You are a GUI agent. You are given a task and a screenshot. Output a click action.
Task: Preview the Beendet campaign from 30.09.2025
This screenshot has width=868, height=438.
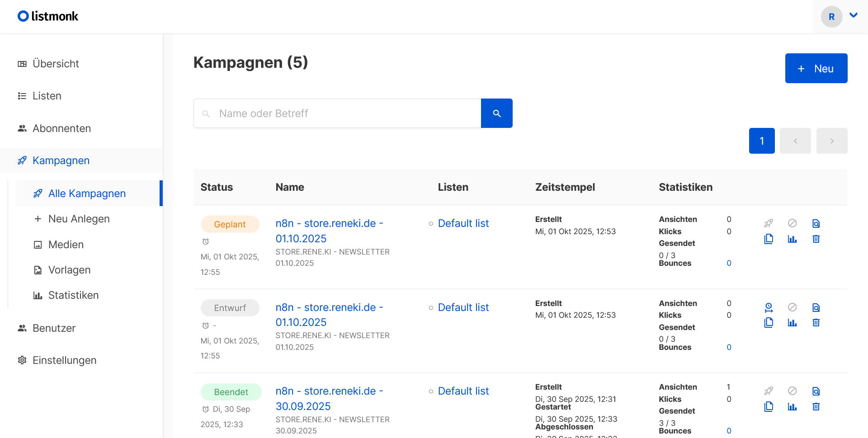point(816,391)
